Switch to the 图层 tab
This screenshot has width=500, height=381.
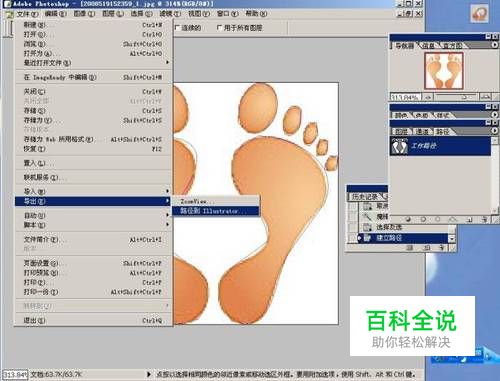point(401,132)
